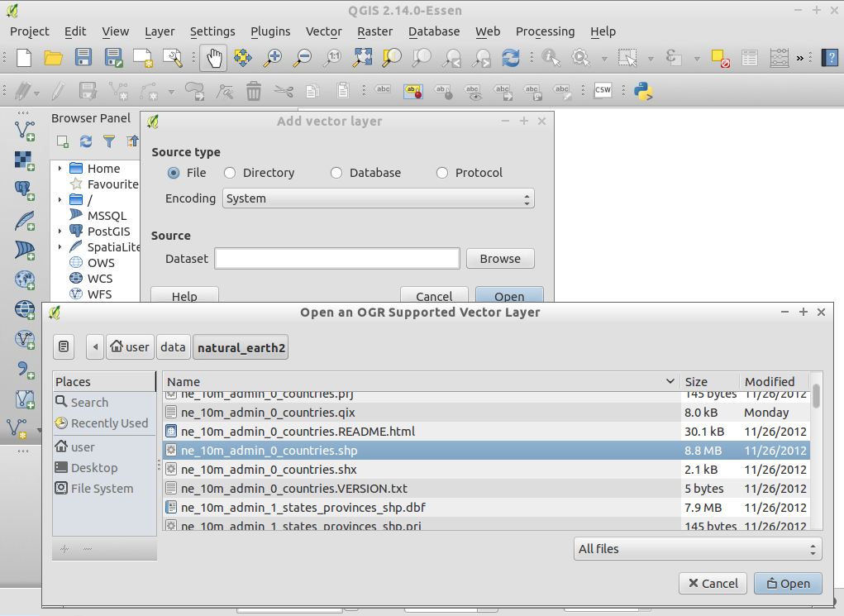The image size is (844, 616).
Task: Save project using the floppy disk icon
Action: coord(83,58)
